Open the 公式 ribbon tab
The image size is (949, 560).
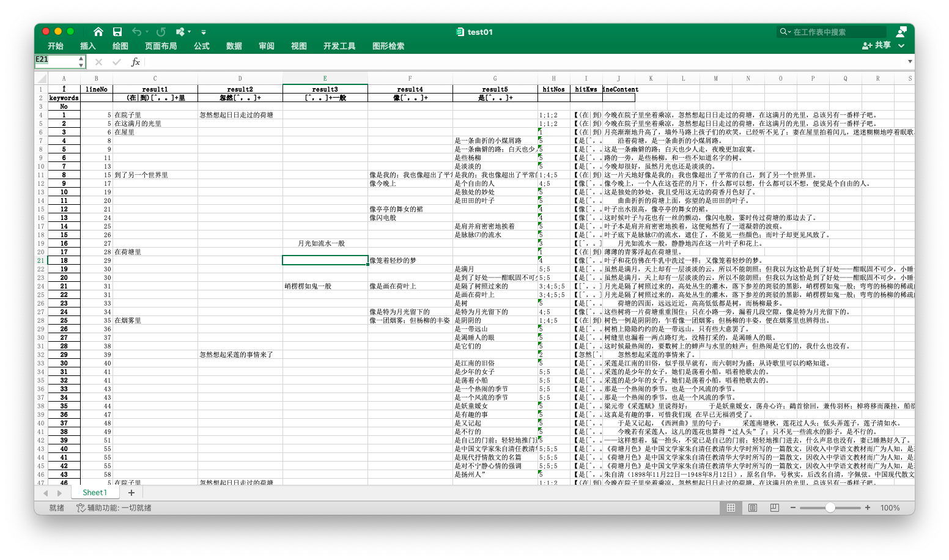pos(201,45)
